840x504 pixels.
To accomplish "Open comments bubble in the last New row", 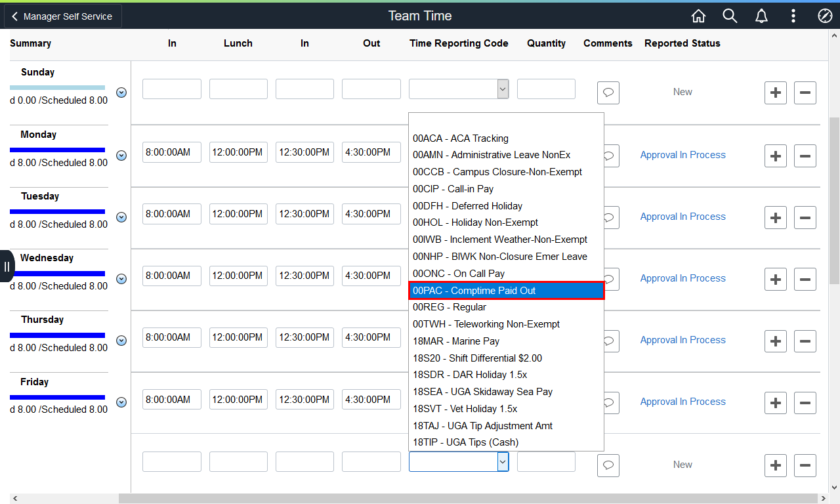I will point(608,465).
